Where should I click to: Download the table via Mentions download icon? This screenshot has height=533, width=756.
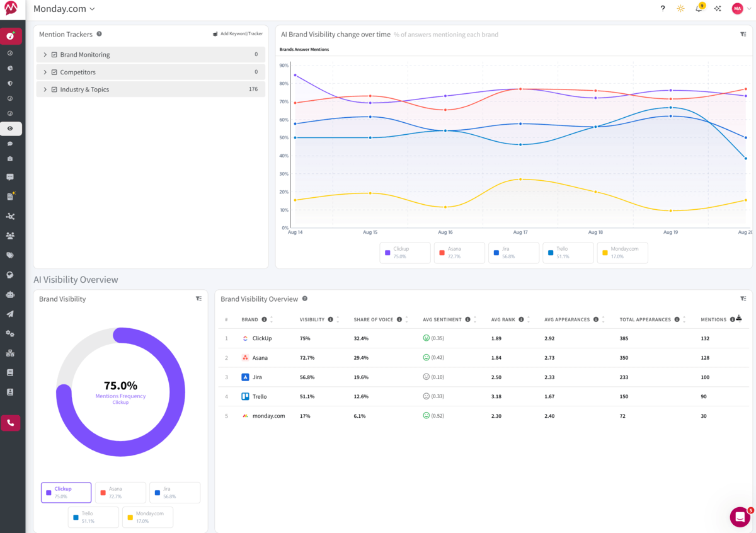739,319
